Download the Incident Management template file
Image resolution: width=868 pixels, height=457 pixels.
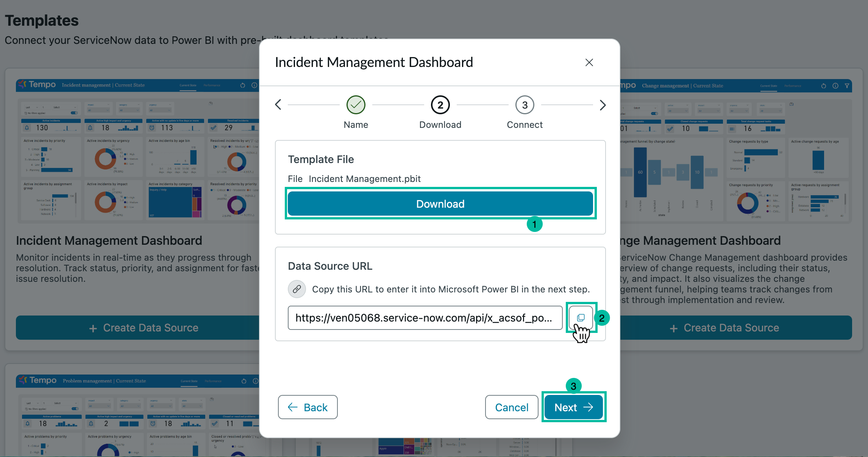pos(440,204)
